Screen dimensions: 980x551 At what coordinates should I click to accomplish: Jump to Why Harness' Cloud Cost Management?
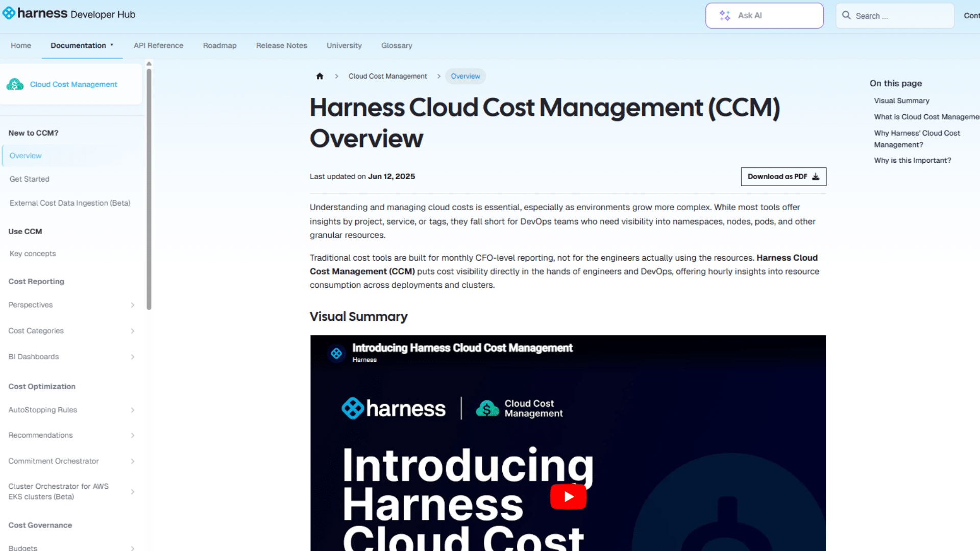click(917, 139)
